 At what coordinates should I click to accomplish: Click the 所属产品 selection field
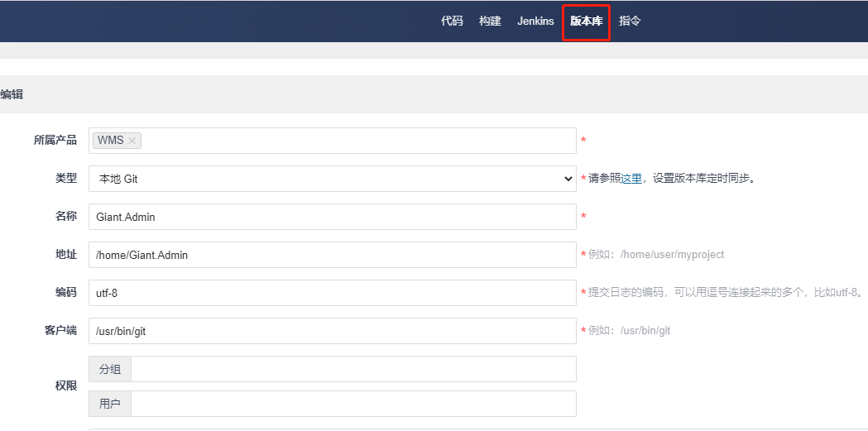tap(332, 141)
